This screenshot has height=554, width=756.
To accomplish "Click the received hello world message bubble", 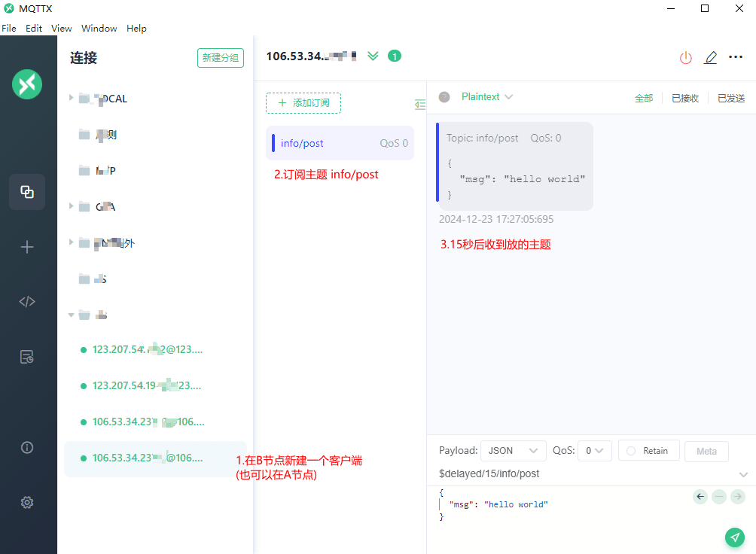I will coord(515,166).
